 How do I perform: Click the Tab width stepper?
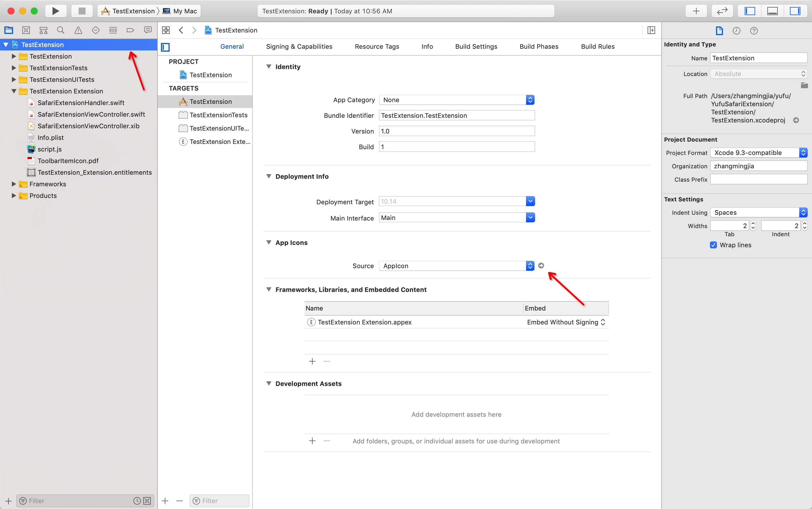click(753, 225)
